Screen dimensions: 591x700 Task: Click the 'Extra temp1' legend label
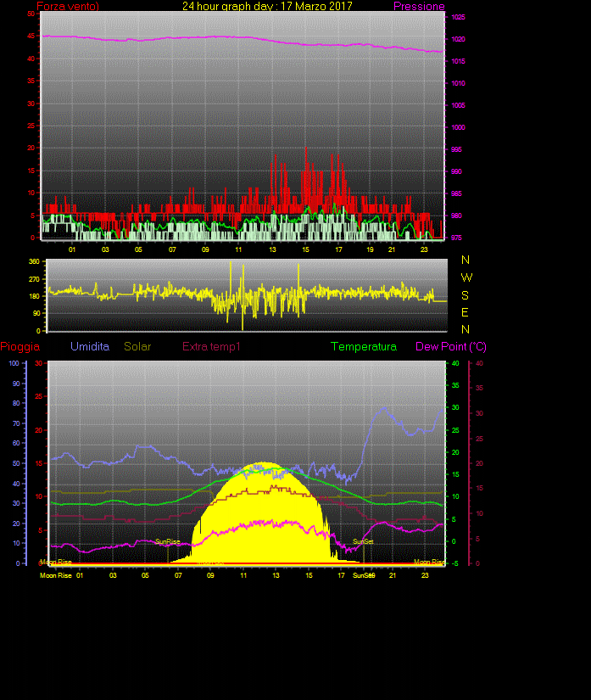pos(211,347)
